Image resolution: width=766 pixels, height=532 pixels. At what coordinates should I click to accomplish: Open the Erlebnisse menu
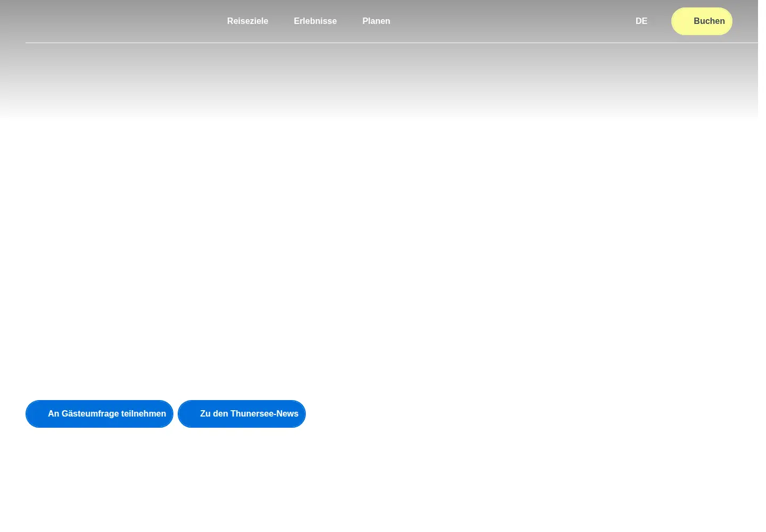coord(315,21)
